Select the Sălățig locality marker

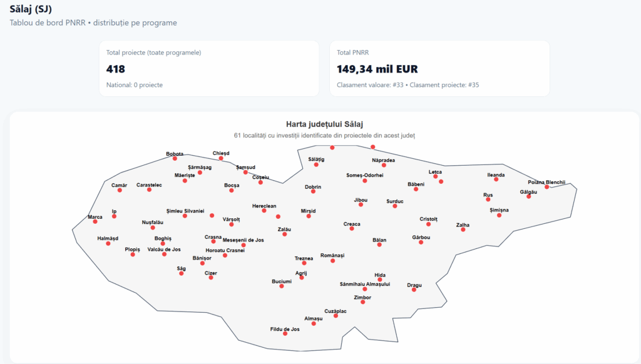tap(316, 164)
